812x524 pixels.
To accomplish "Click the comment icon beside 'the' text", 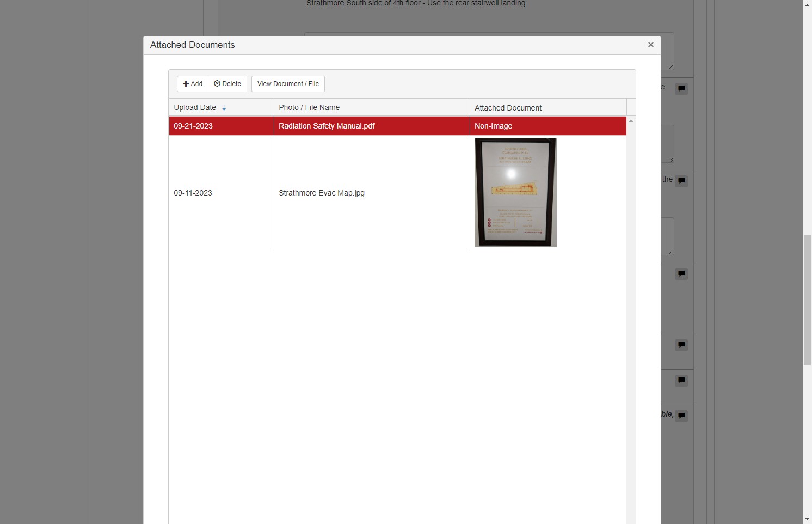I will coord(681,181).
